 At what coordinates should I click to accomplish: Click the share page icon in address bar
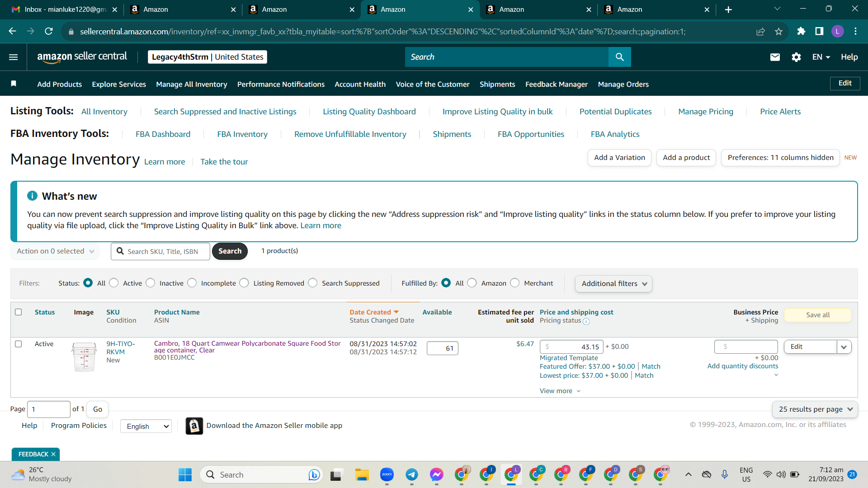(760, 31)
